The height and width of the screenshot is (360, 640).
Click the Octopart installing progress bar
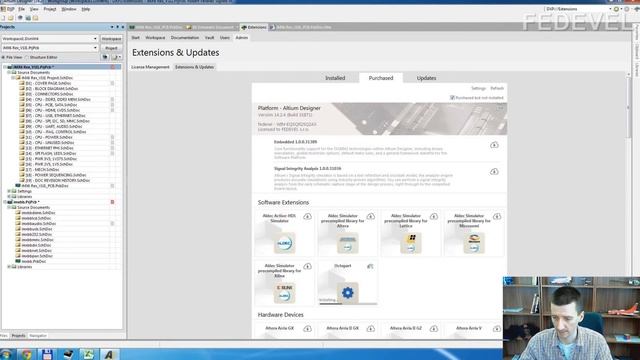point(348,304)
